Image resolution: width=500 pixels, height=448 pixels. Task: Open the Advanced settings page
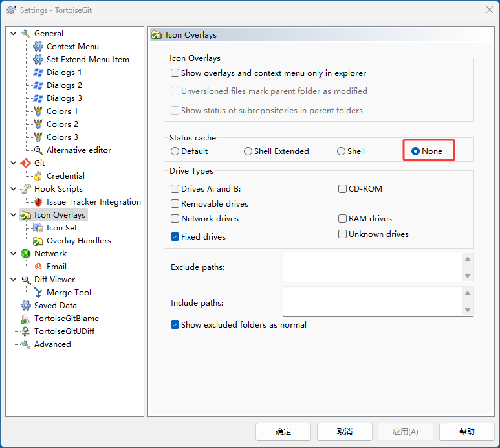point(52,344)
